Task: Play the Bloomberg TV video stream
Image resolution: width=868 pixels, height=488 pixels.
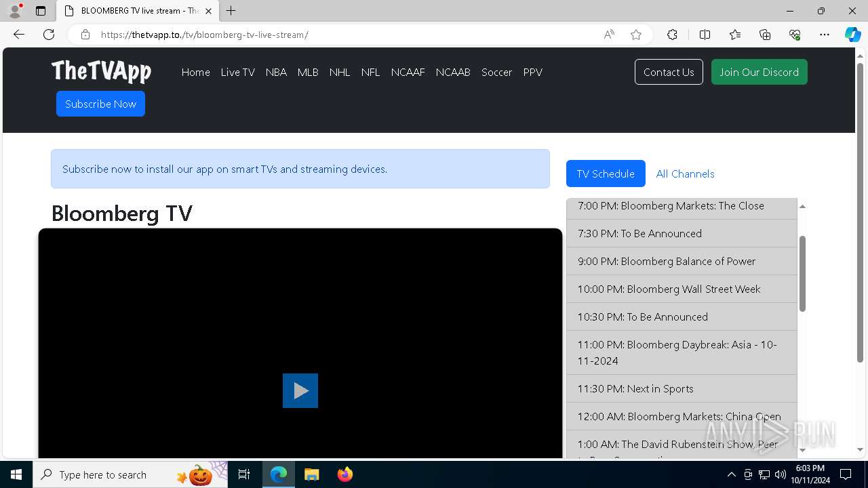Action: 300,390
